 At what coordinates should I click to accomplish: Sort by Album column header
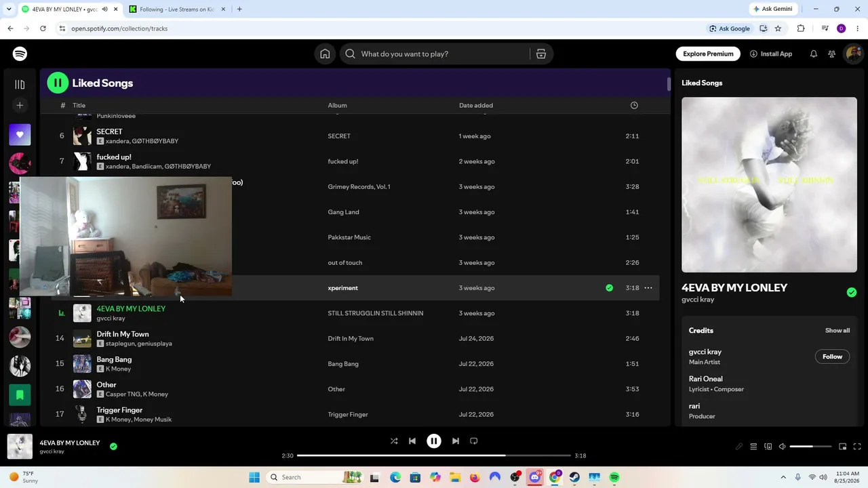[337, 105]
